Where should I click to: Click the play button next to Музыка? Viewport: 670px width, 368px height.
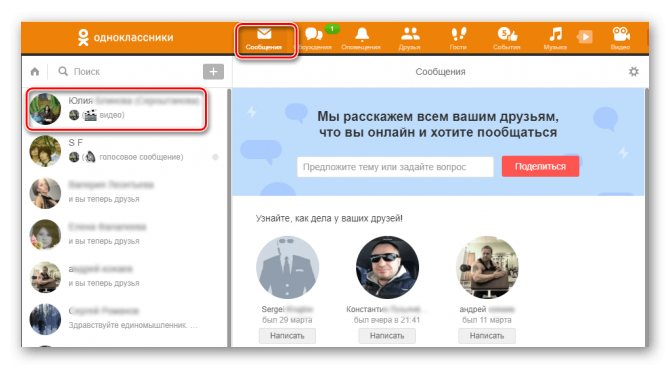pyautogui.click(x=585, y=37)
